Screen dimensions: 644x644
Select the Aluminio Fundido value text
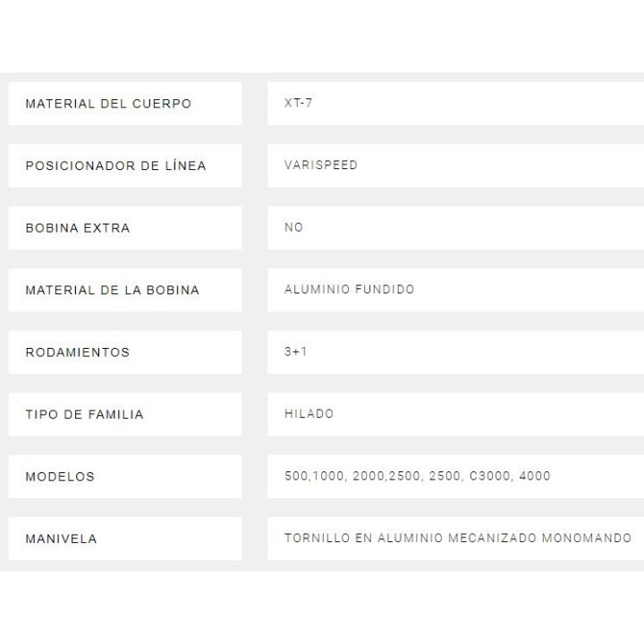point(349,289)
